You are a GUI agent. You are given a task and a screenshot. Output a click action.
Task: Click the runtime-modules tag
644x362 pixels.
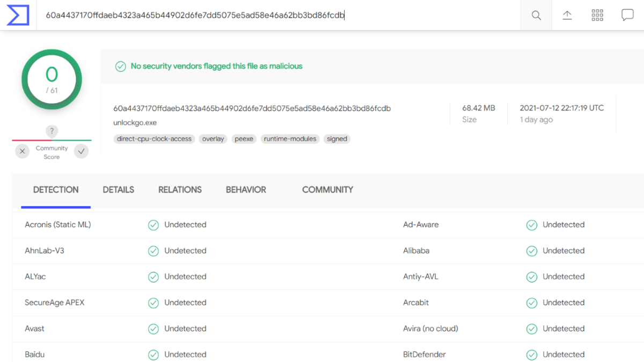coord(290,138)
